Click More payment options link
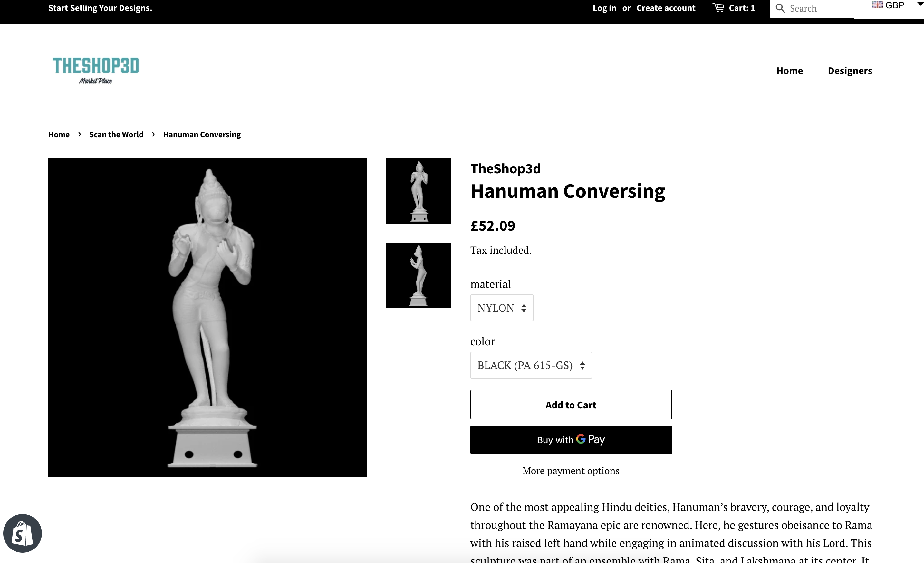The height and width of the screenshot is (563, 924). coord(571,471)
